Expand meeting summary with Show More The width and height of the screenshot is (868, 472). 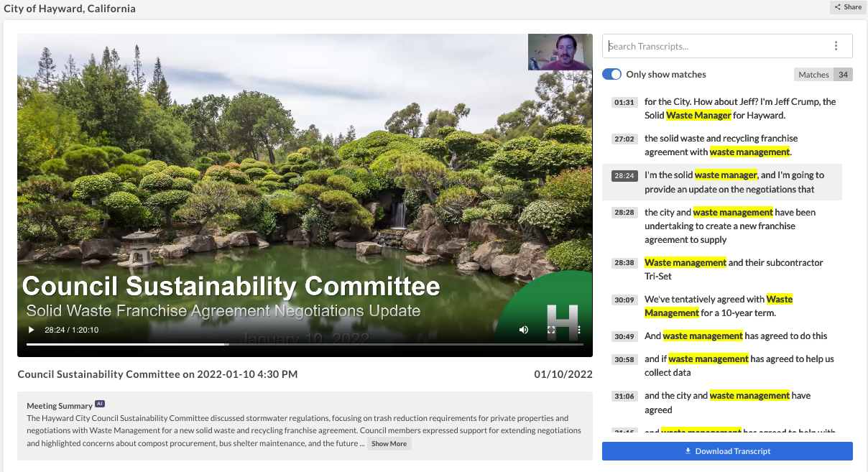[389, 444]
